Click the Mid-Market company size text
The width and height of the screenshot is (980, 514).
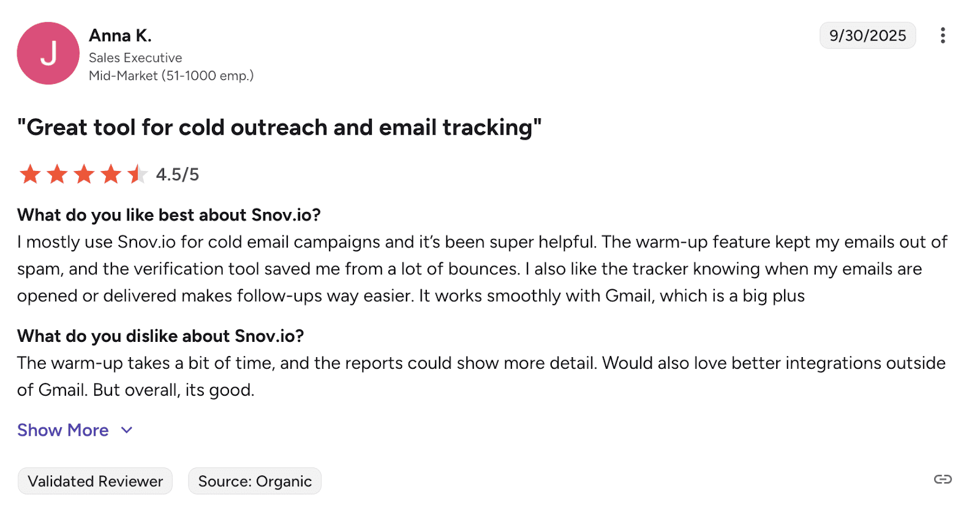[x=171, y=75]
